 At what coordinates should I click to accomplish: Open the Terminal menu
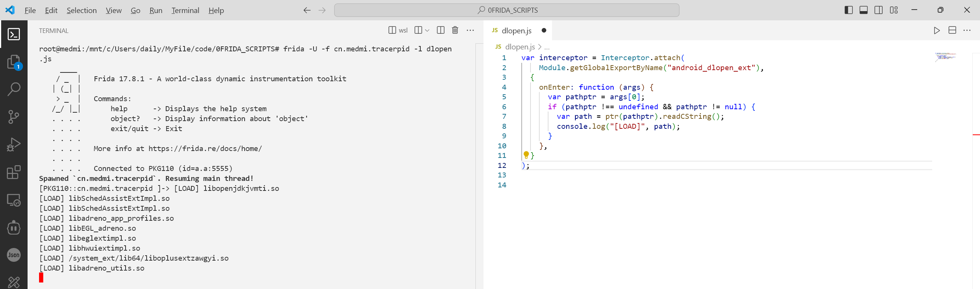pyautogui.click(x=185, y=10)
